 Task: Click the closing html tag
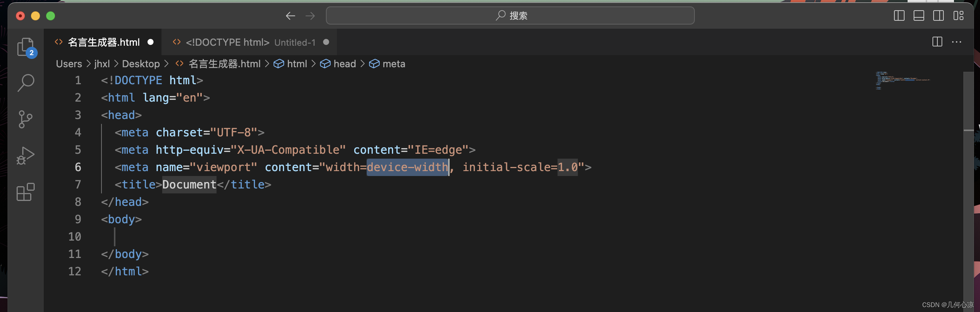click(x=125, y=271)
